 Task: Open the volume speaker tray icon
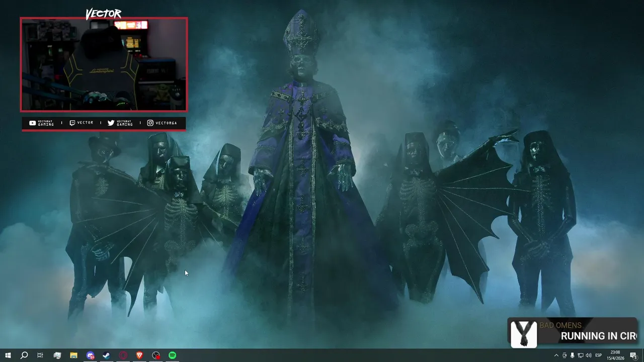tap(589, 355)
